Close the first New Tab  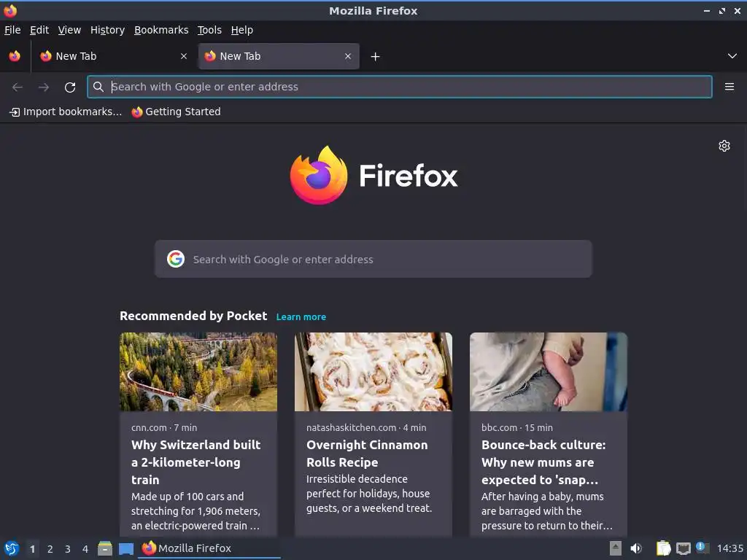(183, 56)
